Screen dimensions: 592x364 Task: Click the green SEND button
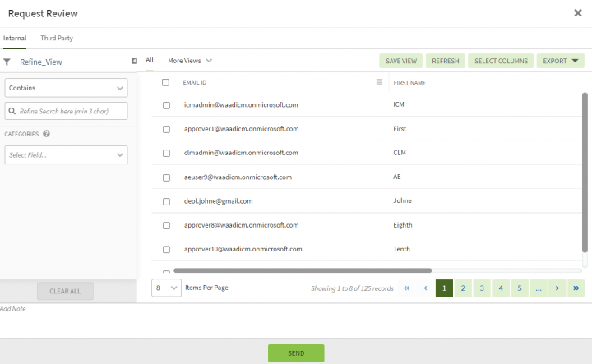(296, 353)
